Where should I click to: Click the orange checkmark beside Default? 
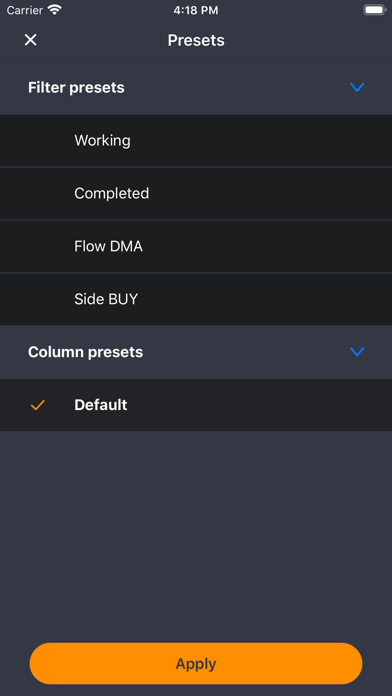[x=38, y=405]
